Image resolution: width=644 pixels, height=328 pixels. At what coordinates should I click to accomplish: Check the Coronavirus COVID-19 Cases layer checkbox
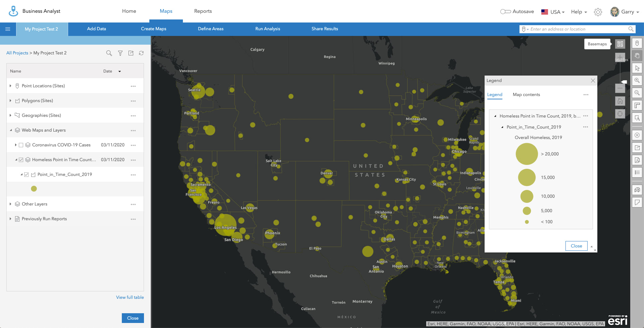point(21,145)
